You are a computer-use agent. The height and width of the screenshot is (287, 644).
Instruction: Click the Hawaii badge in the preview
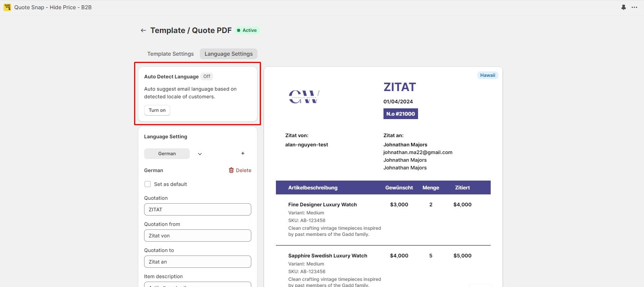pyautogui.click(x=488, y=75)
